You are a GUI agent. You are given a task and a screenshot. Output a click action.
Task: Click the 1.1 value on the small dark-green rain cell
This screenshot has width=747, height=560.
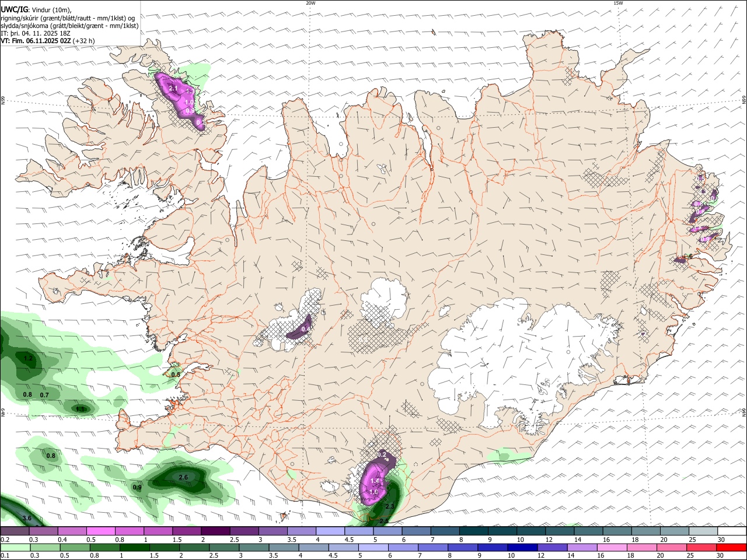tap(81, 409)
